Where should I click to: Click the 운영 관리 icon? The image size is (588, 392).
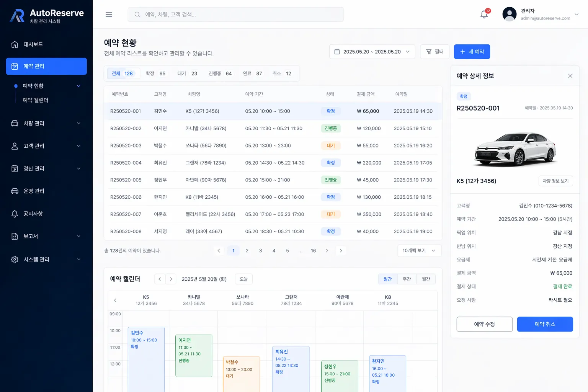pos(15,191)
